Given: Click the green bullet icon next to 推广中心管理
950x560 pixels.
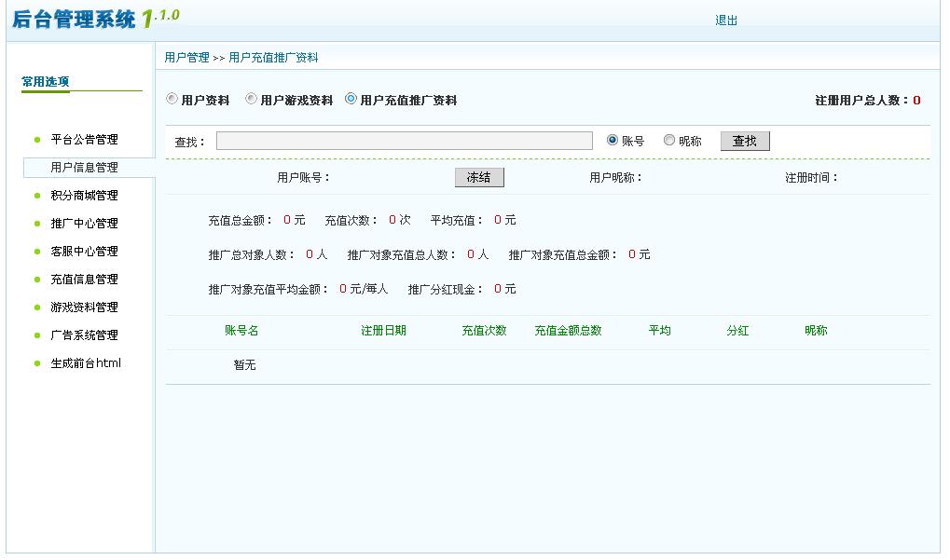Looking at the screenshot, I should pyautogui.click(x=37, y=224).
